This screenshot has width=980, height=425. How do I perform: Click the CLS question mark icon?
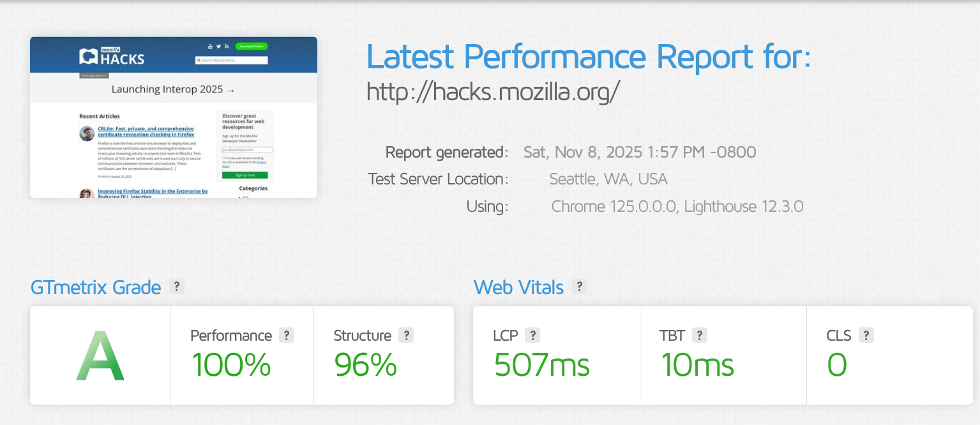pos(866,335)
